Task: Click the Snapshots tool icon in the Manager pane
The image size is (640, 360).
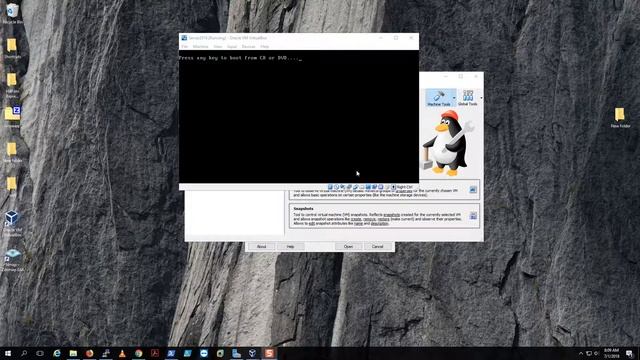Action: point(473,216)
